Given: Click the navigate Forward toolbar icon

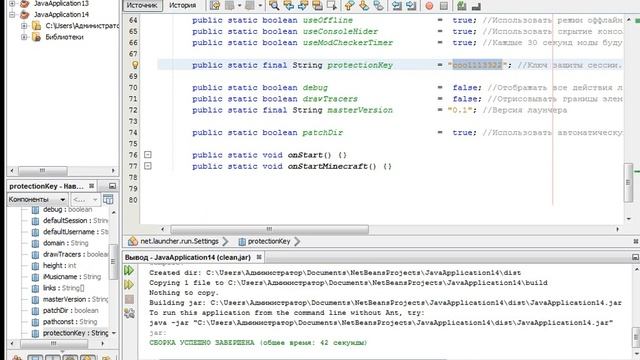Looking at the screenshot, I should pos(249,5).
